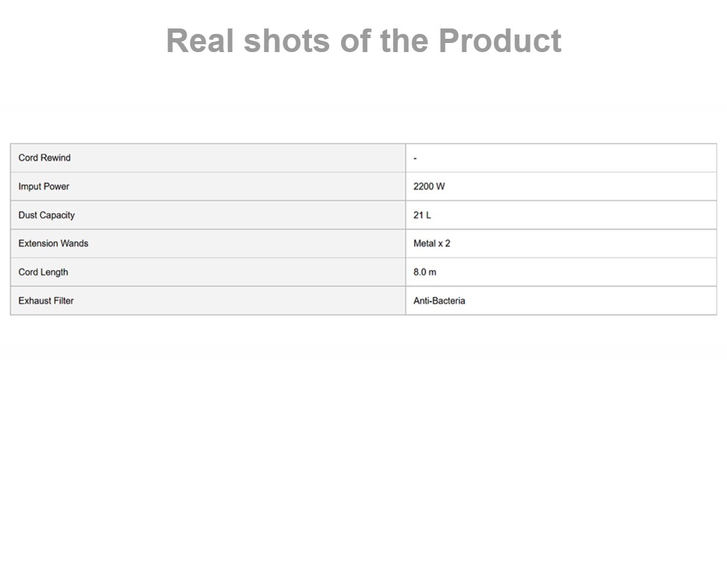Click empty space in the Exhaust Filter value cell
The image size is (727, 588).
click(x=588, y=300)
